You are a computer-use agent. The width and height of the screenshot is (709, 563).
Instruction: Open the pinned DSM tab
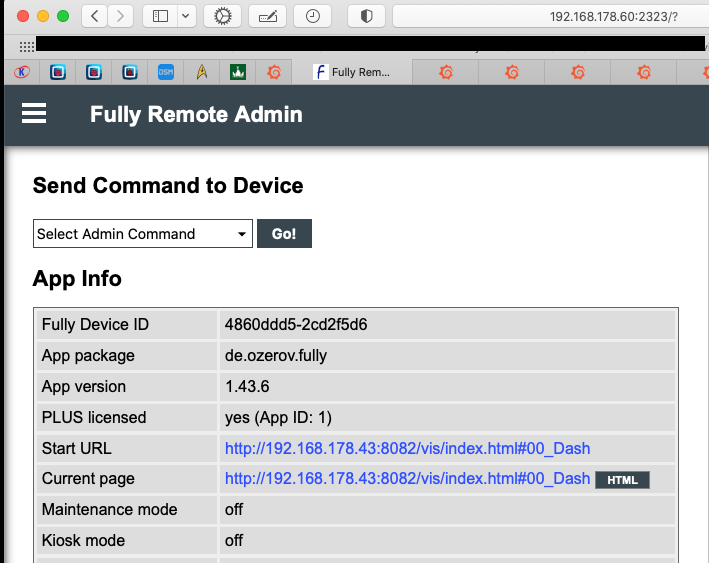166,72
